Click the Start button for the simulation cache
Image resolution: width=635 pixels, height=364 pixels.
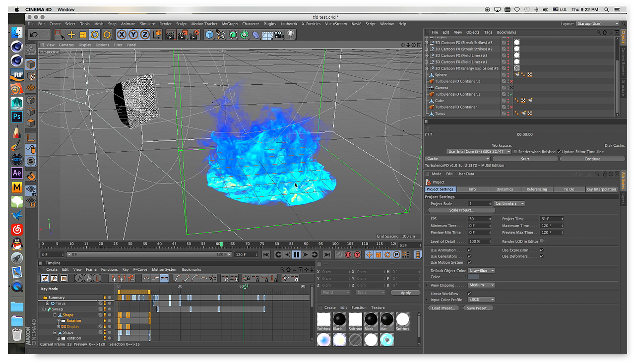525,159
